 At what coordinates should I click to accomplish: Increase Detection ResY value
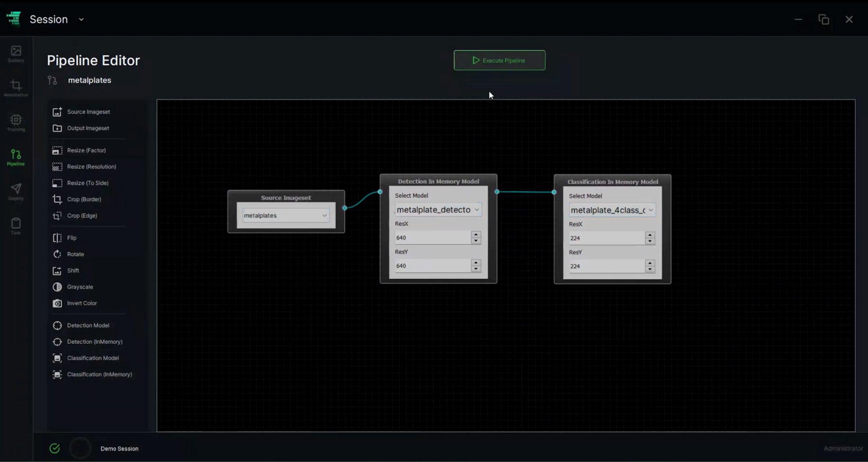coord(476,263)
